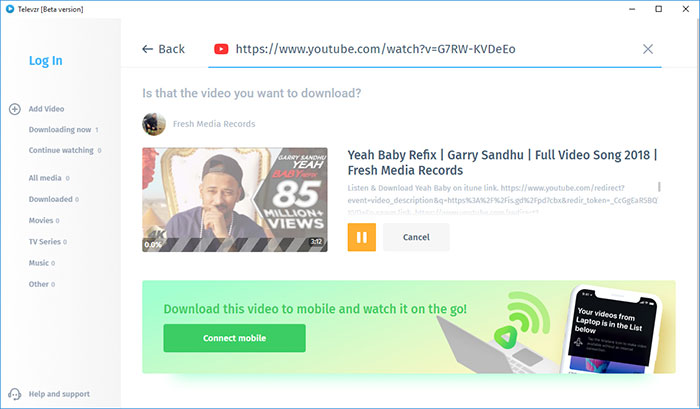The height and width of the screenshot is (409, 700).
Task: Show All media library
Action: (x=45, y=178)
